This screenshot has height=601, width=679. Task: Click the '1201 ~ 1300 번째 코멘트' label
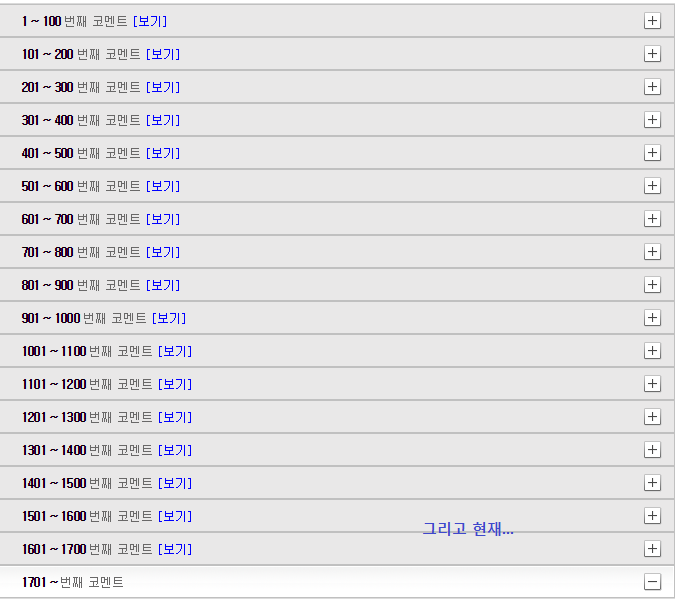[x=87, y=417]
